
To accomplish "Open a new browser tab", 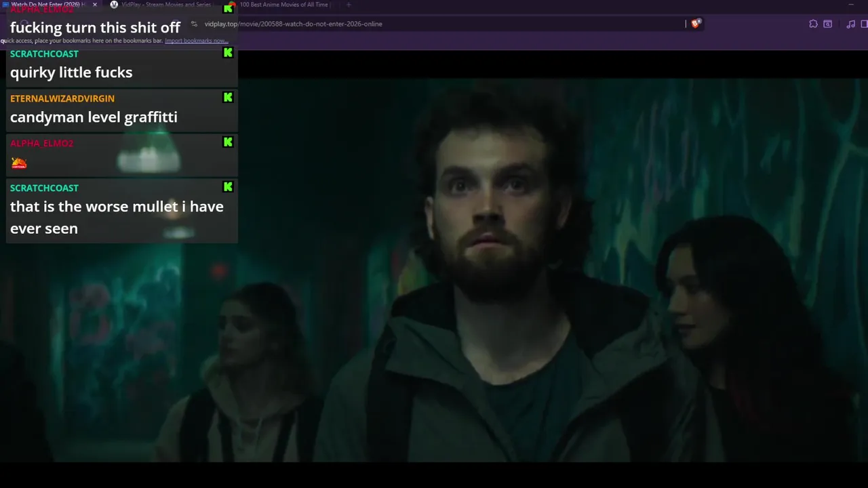I will tap(349, 5).
